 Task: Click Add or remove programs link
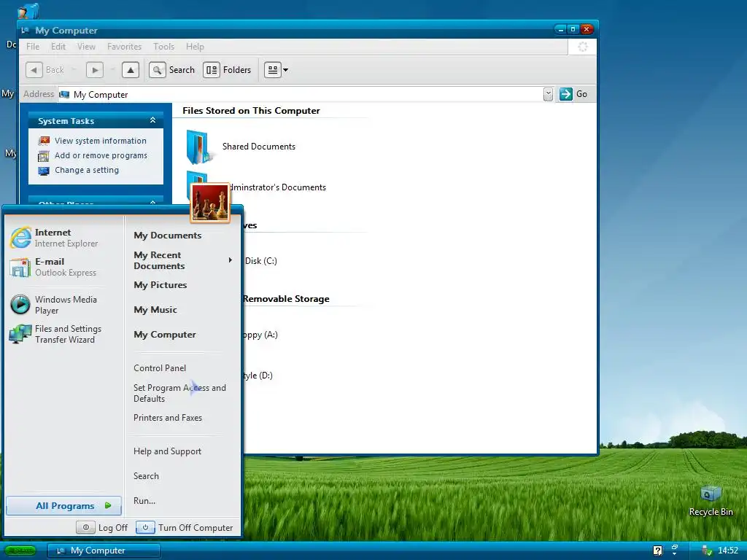pos(101,156)
